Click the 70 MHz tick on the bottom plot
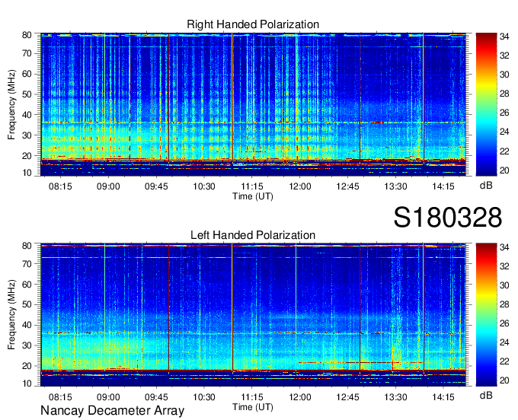The width and height of the screenshot is (518, 420). [x=27, y=264]
